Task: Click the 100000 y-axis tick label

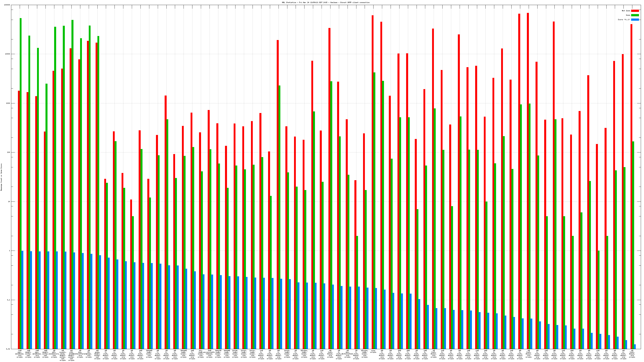Action: 7,5
